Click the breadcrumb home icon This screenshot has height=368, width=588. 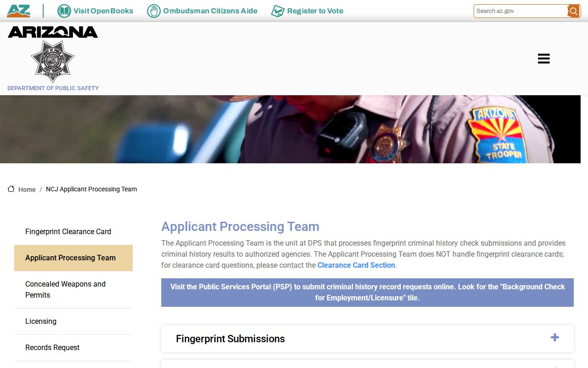tap(11, 189)
